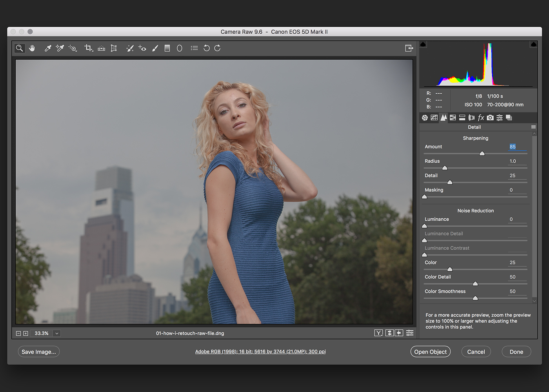
Task: Select the Red Eye Removal tool
Action: 142,48
